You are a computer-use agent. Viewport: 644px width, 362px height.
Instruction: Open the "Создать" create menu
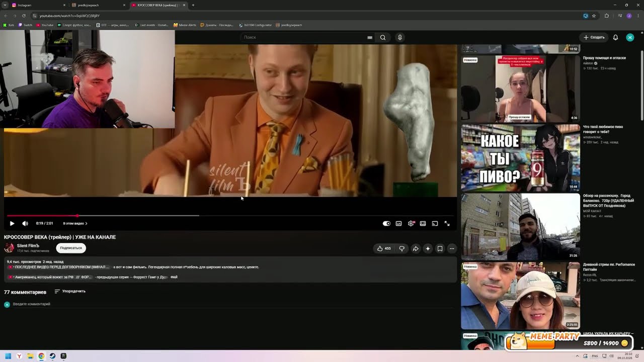594,37
